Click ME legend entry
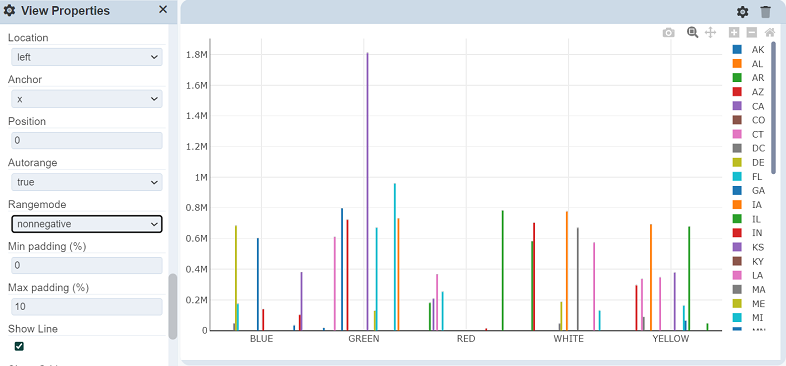This screenshot has height=366, width=786. point(748,303)
